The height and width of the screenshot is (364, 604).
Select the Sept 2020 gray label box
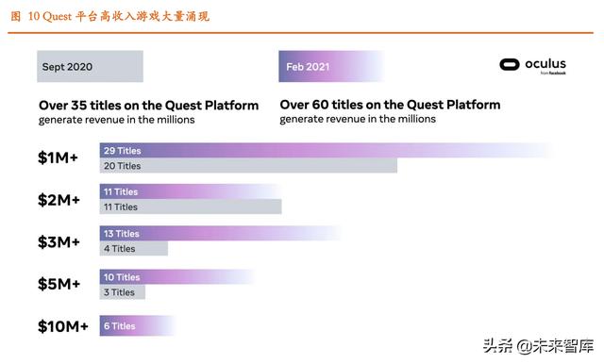pos(91,66)
